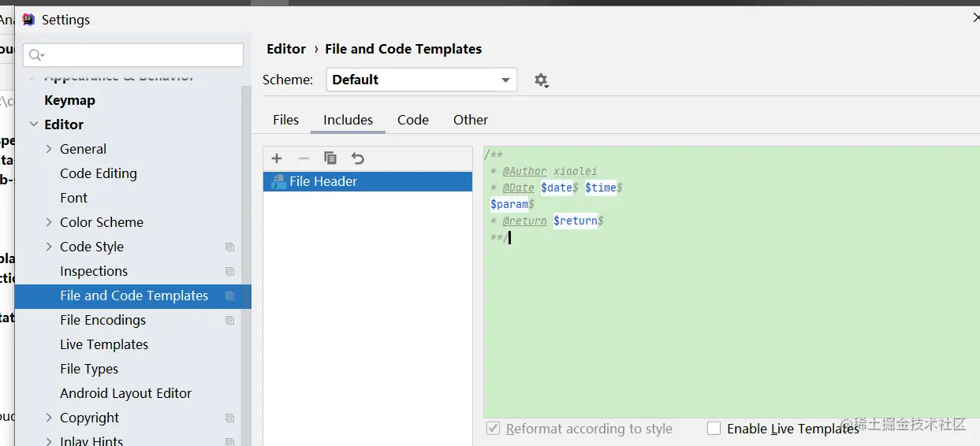Viewport: 980px width, 446px height.
Task: Open Android Layout Editor settings
Action: click(x=125, y=393)
